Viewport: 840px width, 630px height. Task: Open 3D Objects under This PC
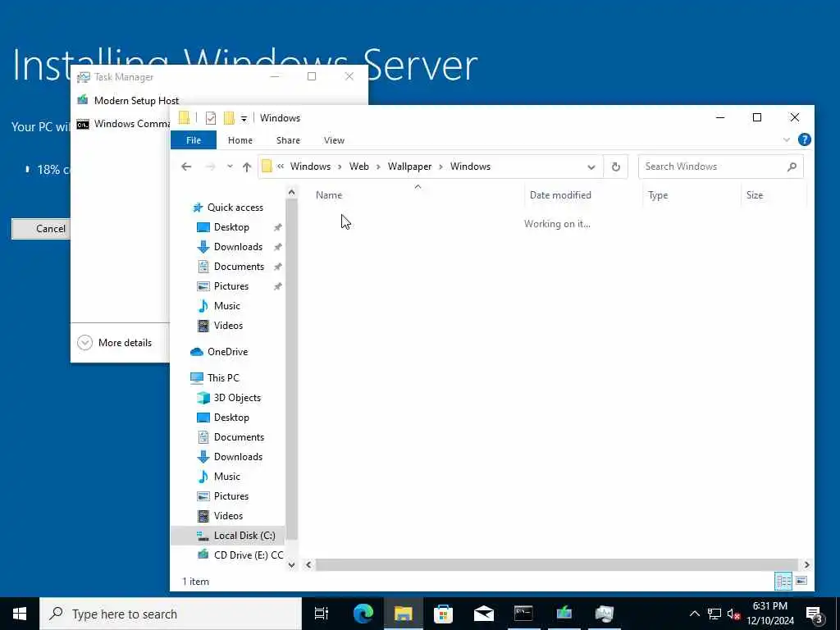pyautogui.click(x=237, y=398)
